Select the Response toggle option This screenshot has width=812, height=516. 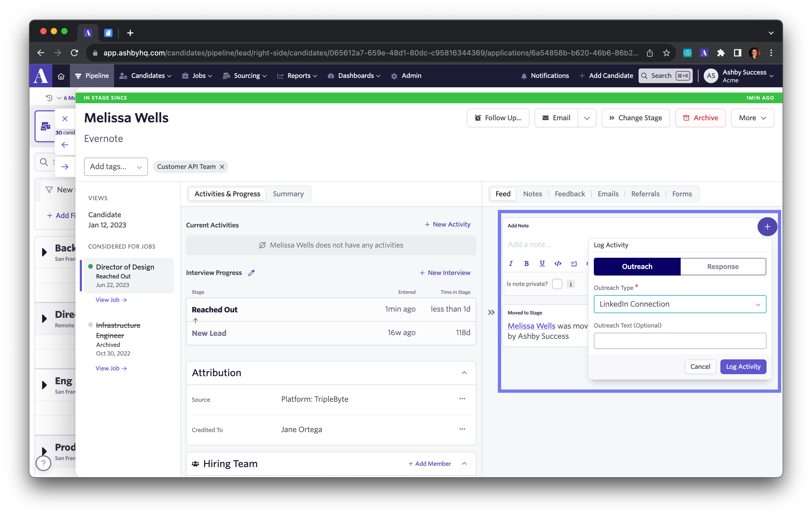tap(723, 267)
